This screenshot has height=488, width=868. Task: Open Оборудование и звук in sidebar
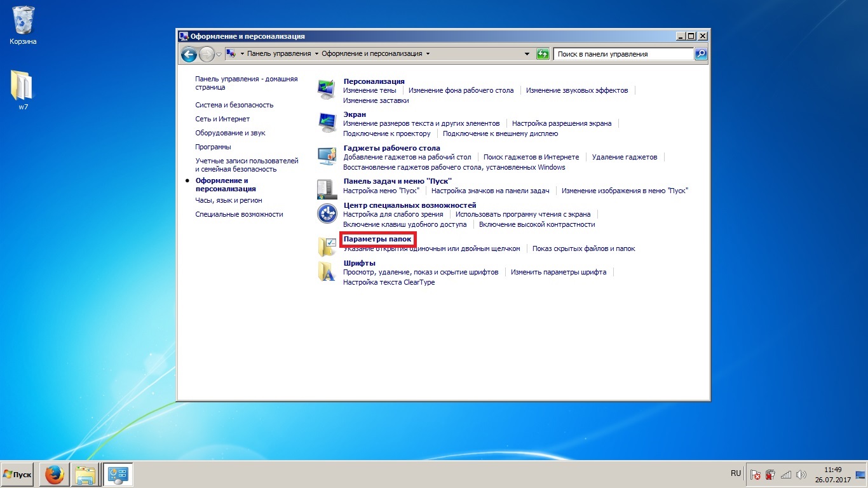click(x=230, y=133)
